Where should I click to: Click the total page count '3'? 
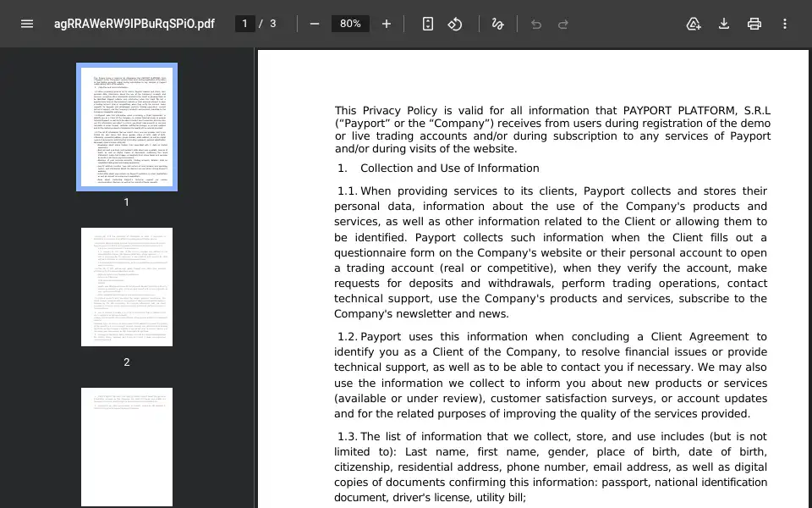(x=273, y=24)
